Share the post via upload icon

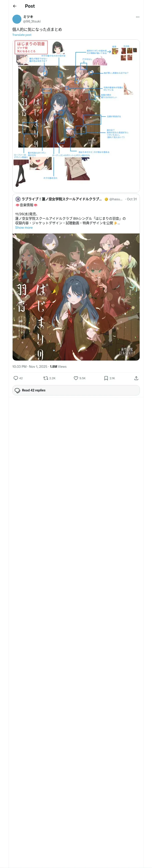click(136, 378)
